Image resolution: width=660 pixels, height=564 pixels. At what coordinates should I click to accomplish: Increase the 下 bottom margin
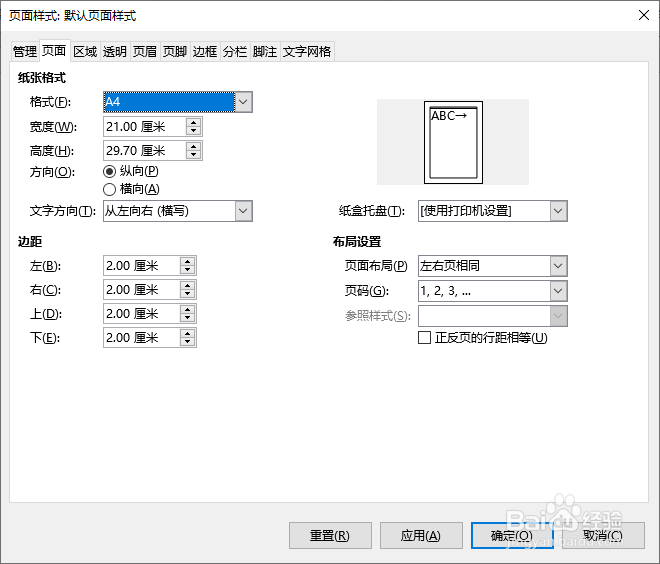[x=188, y=333]
